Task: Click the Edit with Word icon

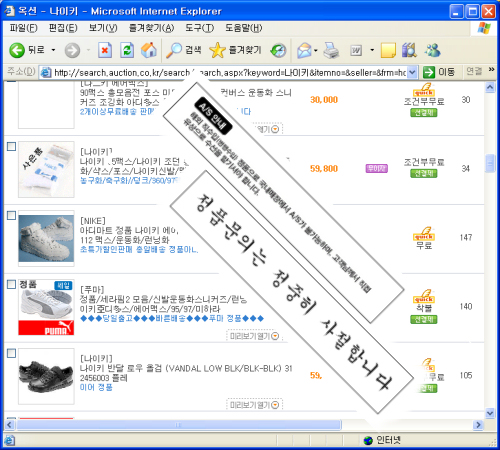Action: (x=356, y=51)
